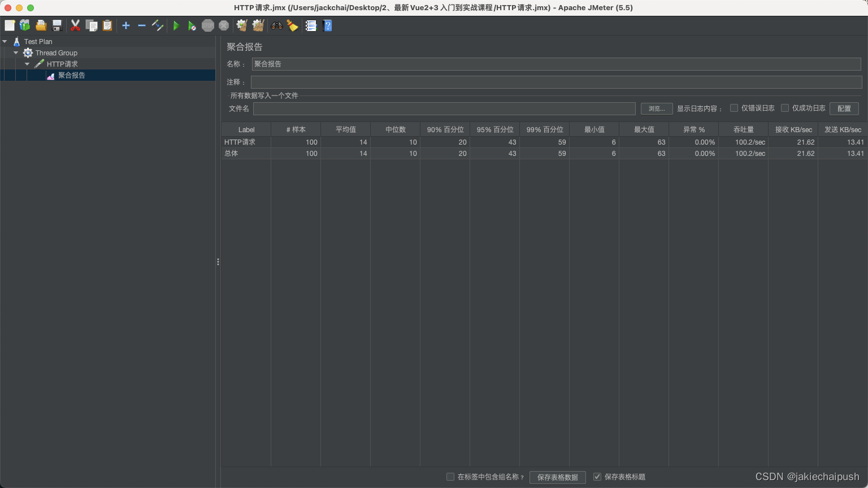
Task: Cut the element with scissors icon
Action: (x=75, y=25)
